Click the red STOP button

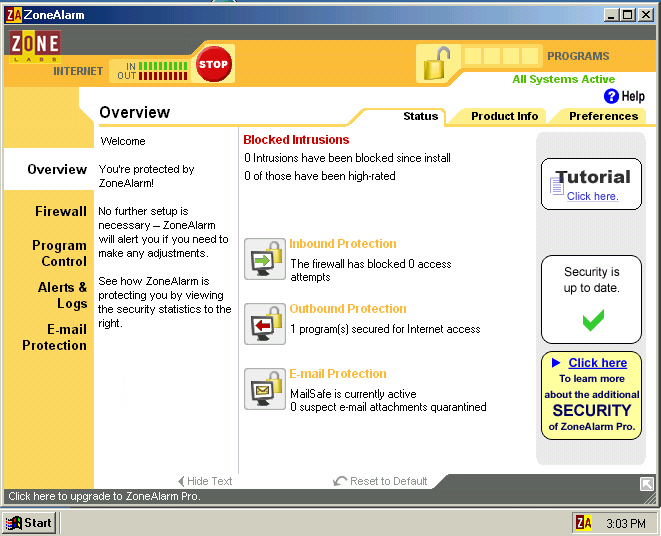(x=213, y=64)
